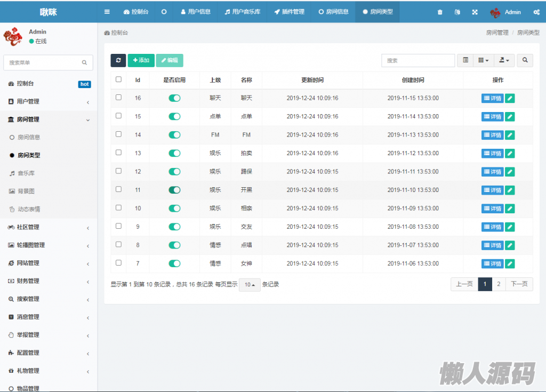Click the settings gears icon at top right
Image resolution: width=546 pixels, height=392 pixels.
[536, 12]
